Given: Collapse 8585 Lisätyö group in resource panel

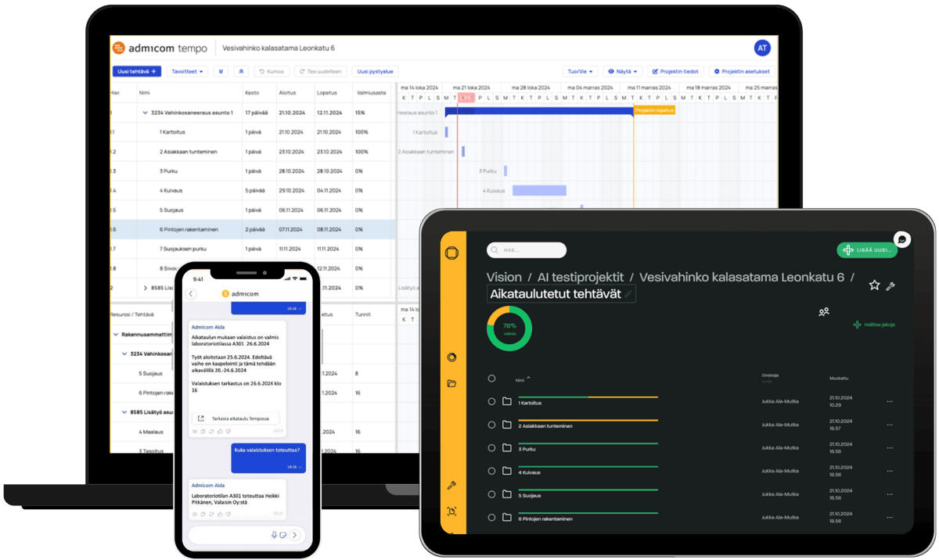Looking at the screenshot, I should (x=124, y=412).
